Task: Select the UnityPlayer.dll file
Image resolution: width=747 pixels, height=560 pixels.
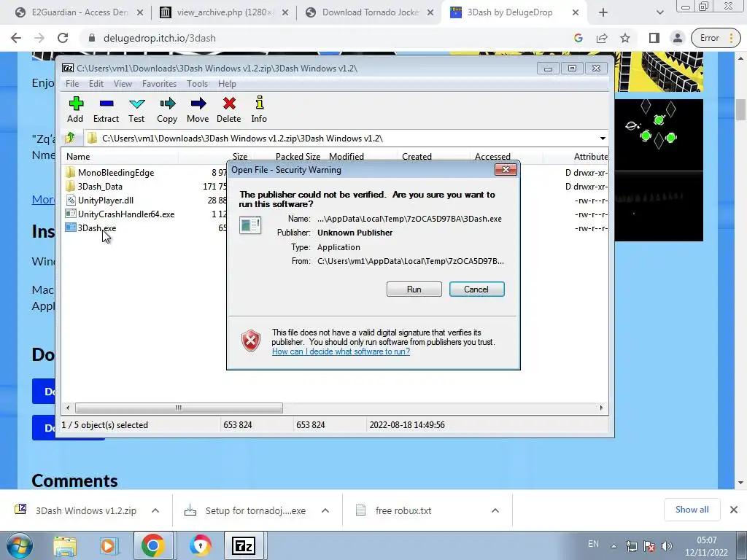Action: point(106,200)
